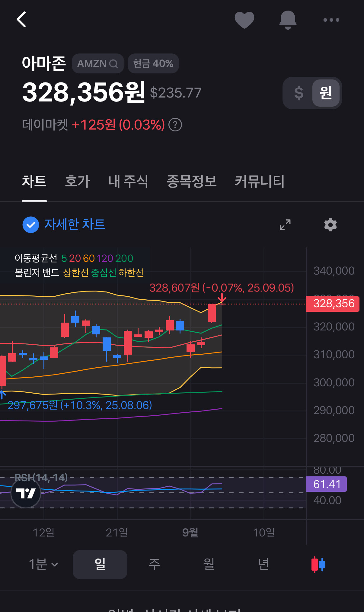
Task: Tap the moving average 200 label
Action: [x=124, y=259]
